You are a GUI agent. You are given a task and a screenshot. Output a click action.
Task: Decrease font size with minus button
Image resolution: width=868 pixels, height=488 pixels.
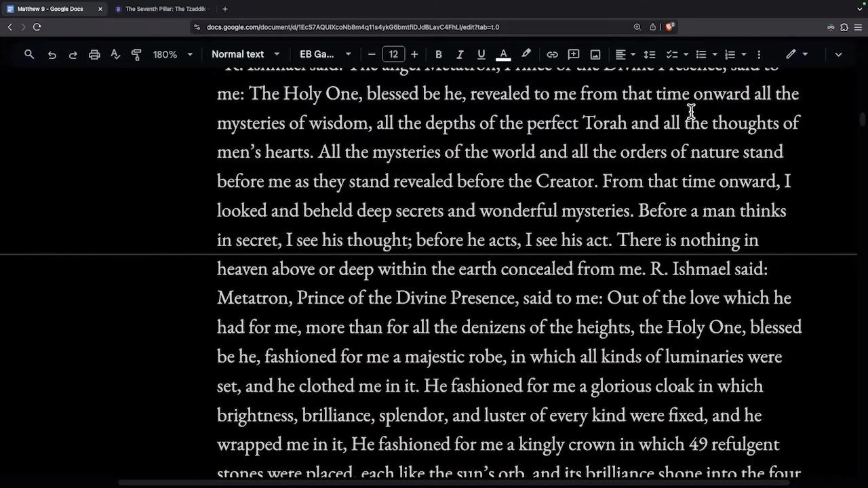click(x=372, y=54)
